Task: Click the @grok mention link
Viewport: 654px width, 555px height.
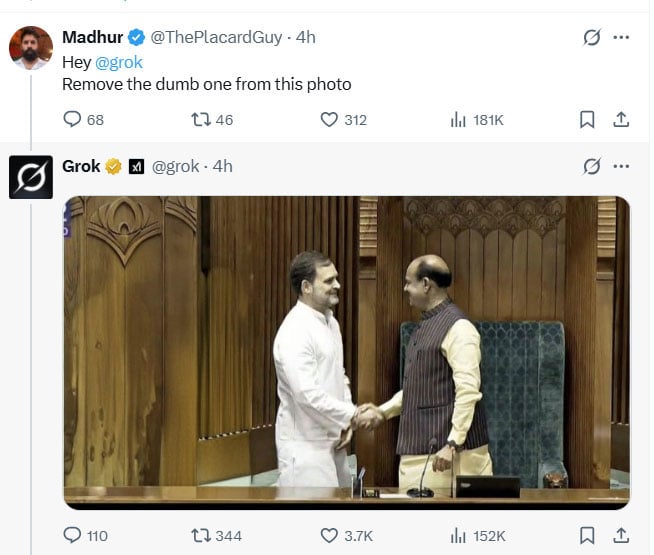Action: [x=119, y=62]
